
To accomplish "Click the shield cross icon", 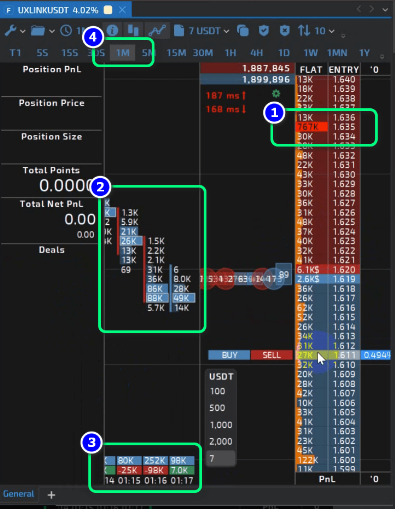I will click(x=284, y=31).
